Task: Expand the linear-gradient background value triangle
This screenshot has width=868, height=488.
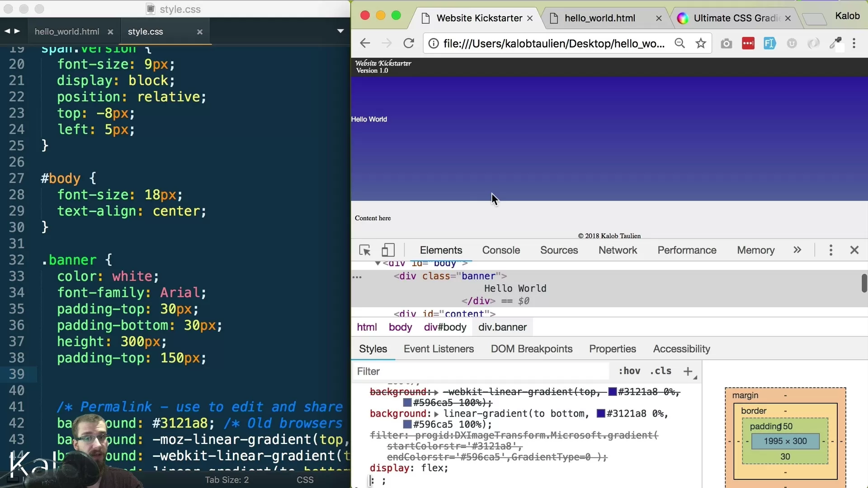Action: tap(436, 414)
